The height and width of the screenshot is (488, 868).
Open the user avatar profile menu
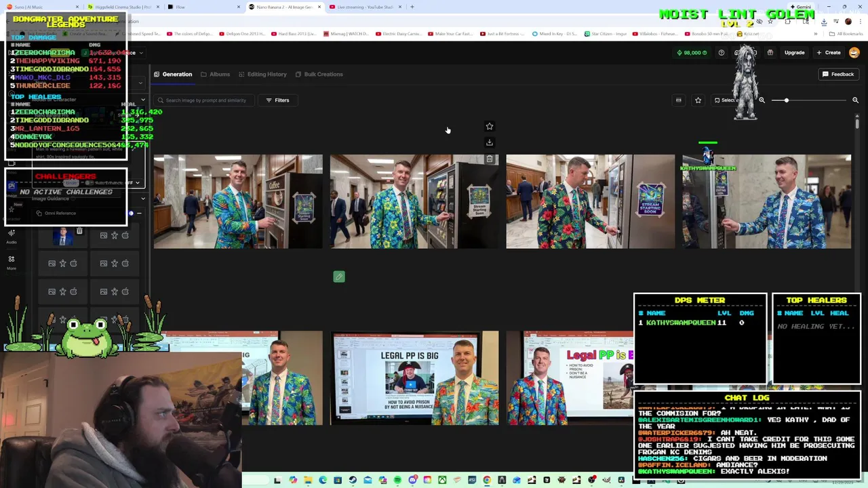tap(854, 53)
